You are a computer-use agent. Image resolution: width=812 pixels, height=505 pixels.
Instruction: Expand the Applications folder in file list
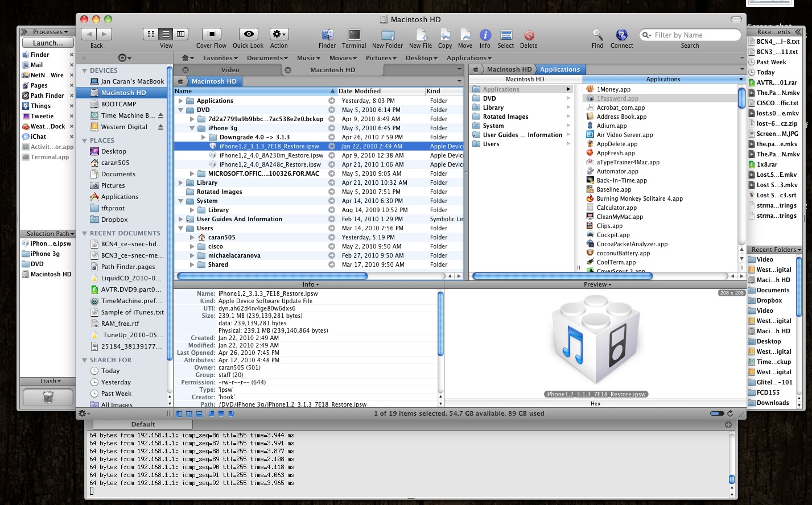tap(181, 101)
